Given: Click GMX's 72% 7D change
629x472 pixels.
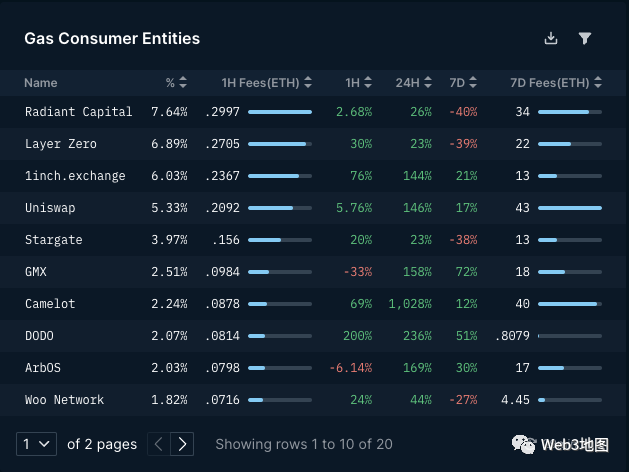Looking at the screenshot, I should pyautogui.click(x=466, y=272).
